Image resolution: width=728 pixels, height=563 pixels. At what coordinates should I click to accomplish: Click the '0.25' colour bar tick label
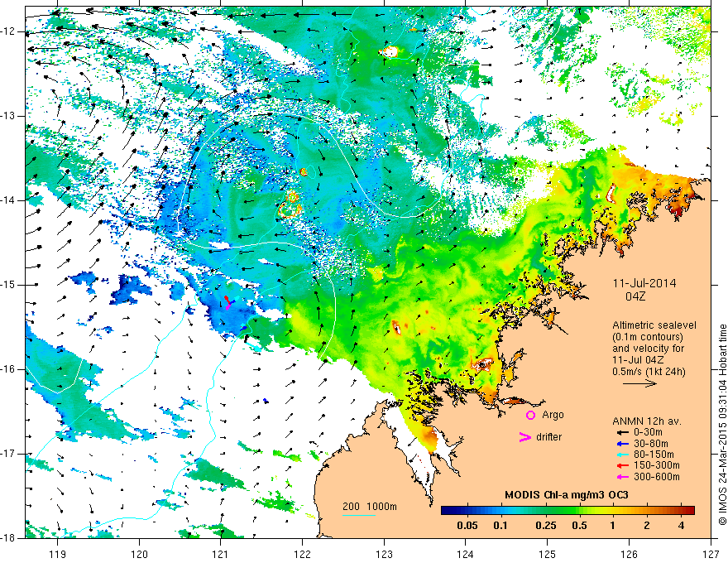point(546,526)
